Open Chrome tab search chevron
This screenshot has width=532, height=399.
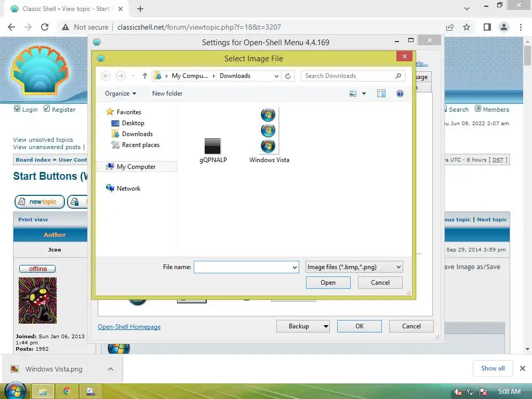467,9
